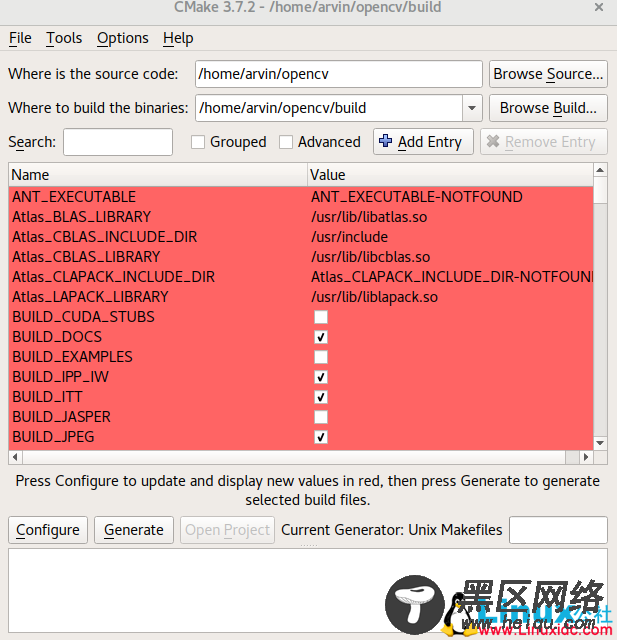Click the Value column header
The height and width of the screenshot is (640, 617).
[450, 175]
